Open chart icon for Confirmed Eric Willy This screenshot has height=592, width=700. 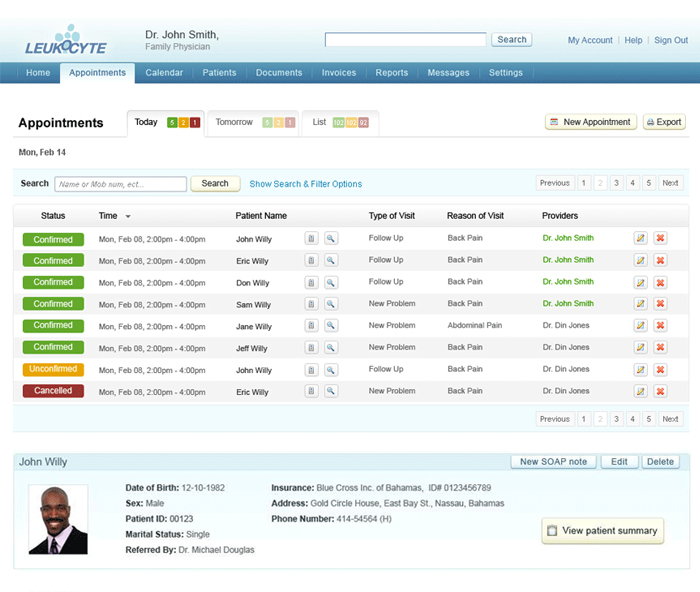coord(311,260)
